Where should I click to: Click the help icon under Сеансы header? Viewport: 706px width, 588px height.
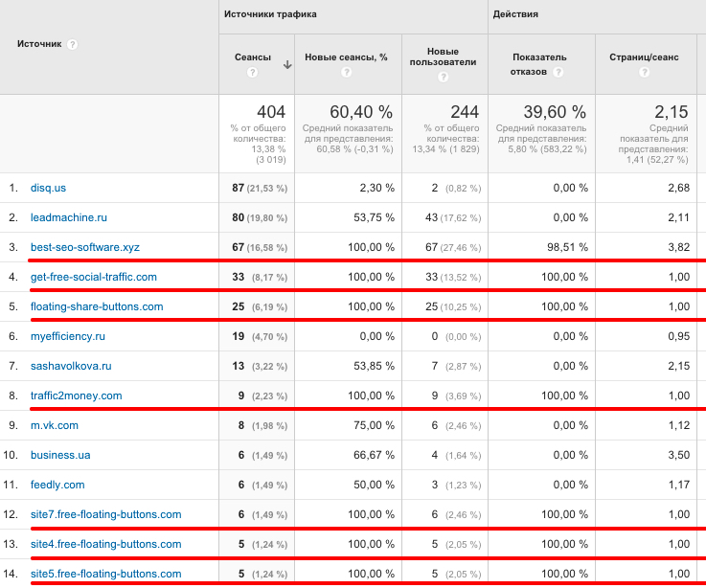pyautogui.click(x=252, y=72)
